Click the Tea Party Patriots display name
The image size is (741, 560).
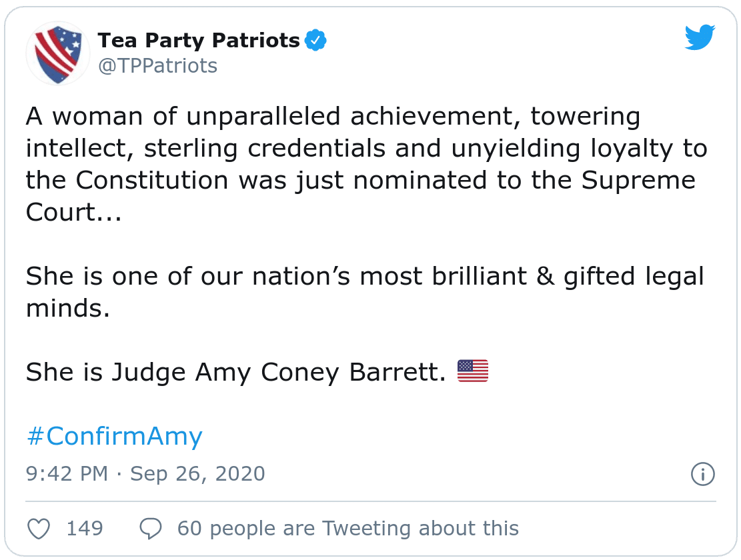(199, 41)
